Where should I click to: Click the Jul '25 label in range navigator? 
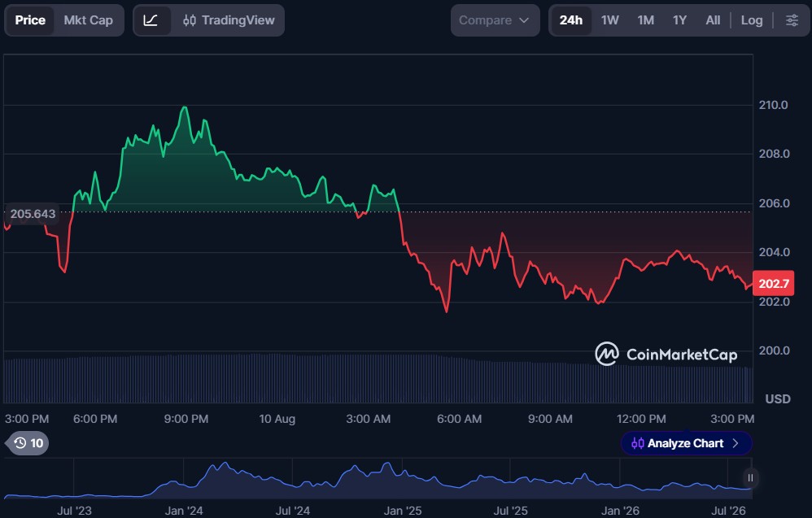coord(511,511)
